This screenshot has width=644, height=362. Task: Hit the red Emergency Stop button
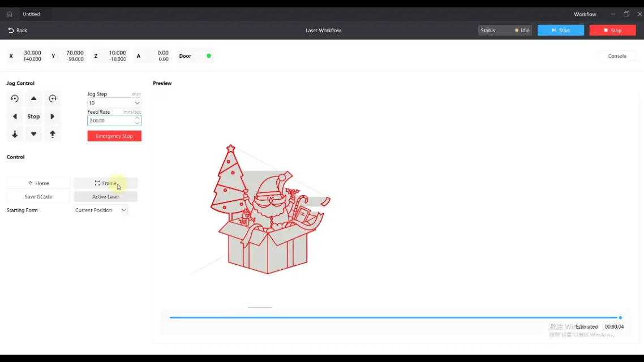[114, 136]
